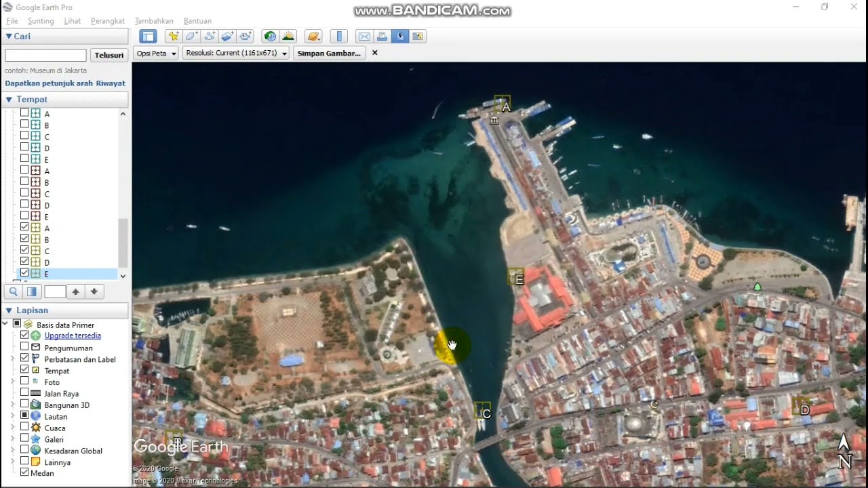Collapse Basis data Primer tree
Screen dimensions: 868x488
click(x=5, y=325)
